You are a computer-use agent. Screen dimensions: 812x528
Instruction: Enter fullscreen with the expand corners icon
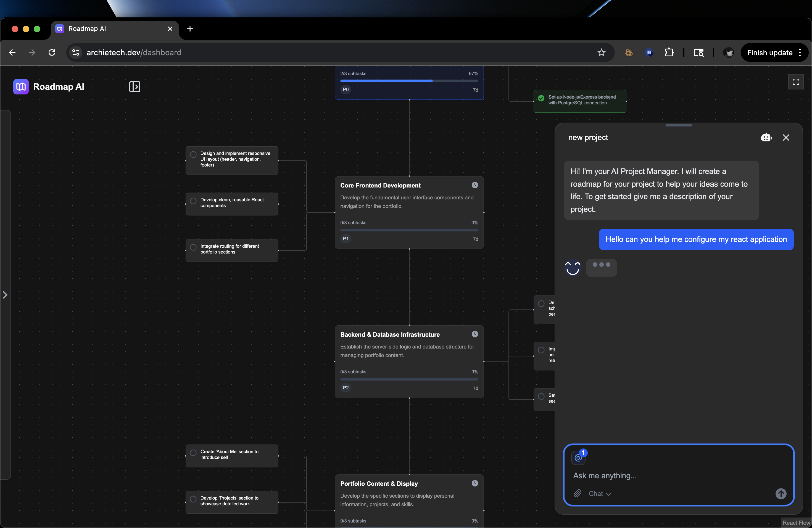tap(796, 82)
